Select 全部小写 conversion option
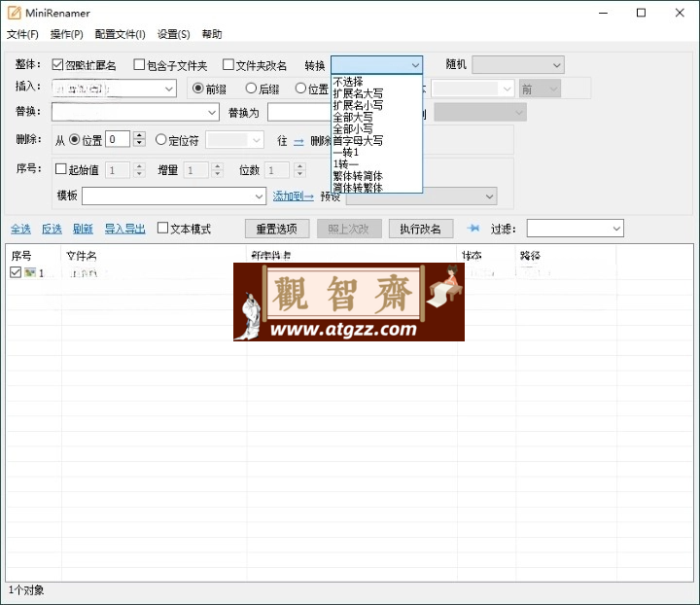 [x=377, y=129]
